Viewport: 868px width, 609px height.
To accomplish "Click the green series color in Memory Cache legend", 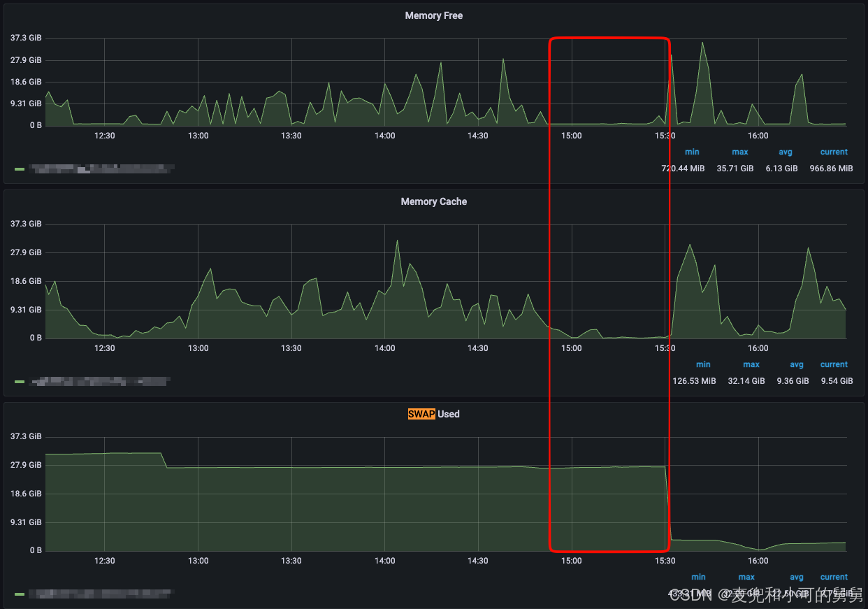I will (x=20, y=382).
